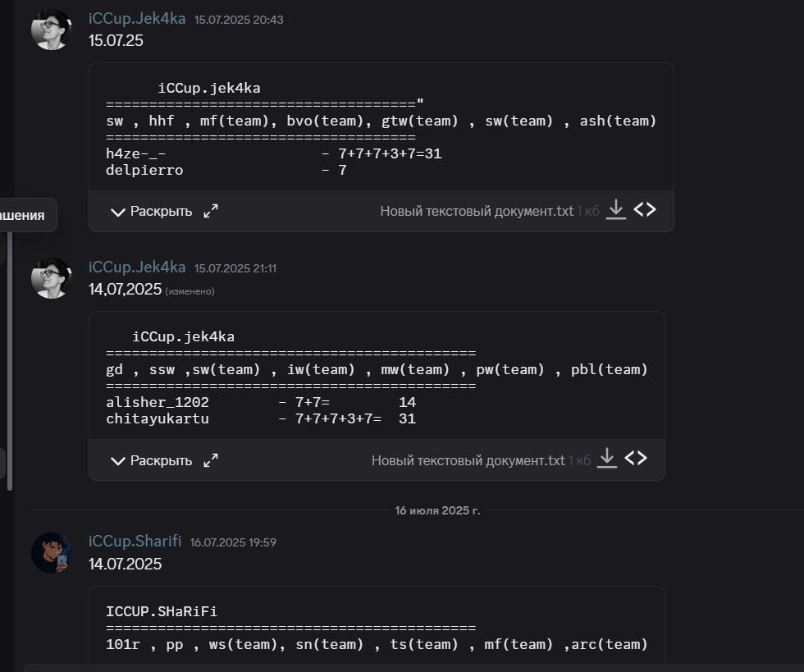
Task: Open second attachment in fullscreen view
Action: coord(211,460)
